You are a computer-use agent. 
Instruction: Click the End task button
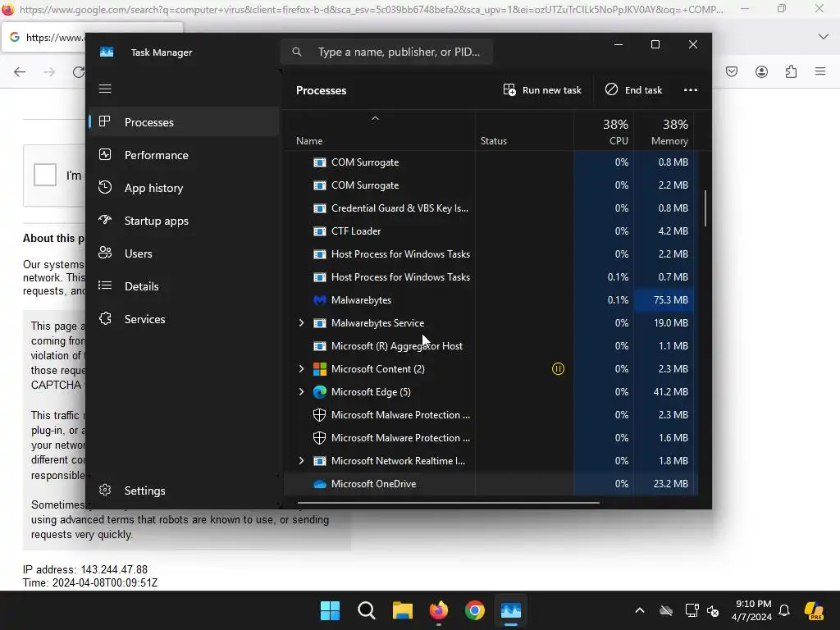[x=633, y=90]
